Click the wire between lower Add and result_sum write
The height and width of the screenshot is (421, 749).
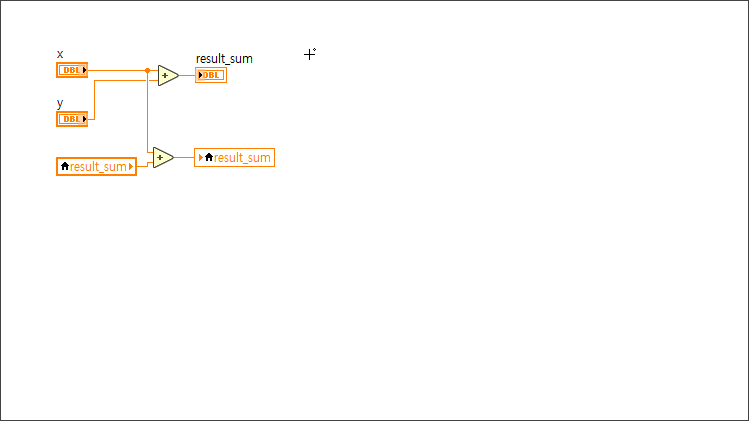(x=184, y=157)
